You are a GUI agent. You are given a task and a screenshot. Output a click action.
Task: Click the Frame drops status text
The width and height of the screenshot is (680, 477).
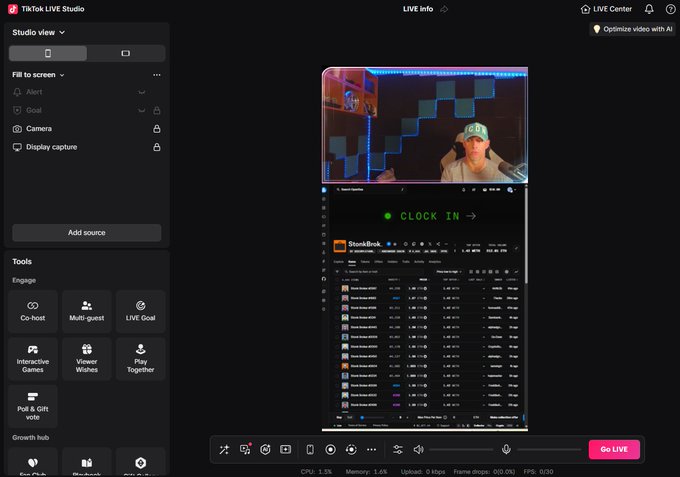click(x=484, y=472)
